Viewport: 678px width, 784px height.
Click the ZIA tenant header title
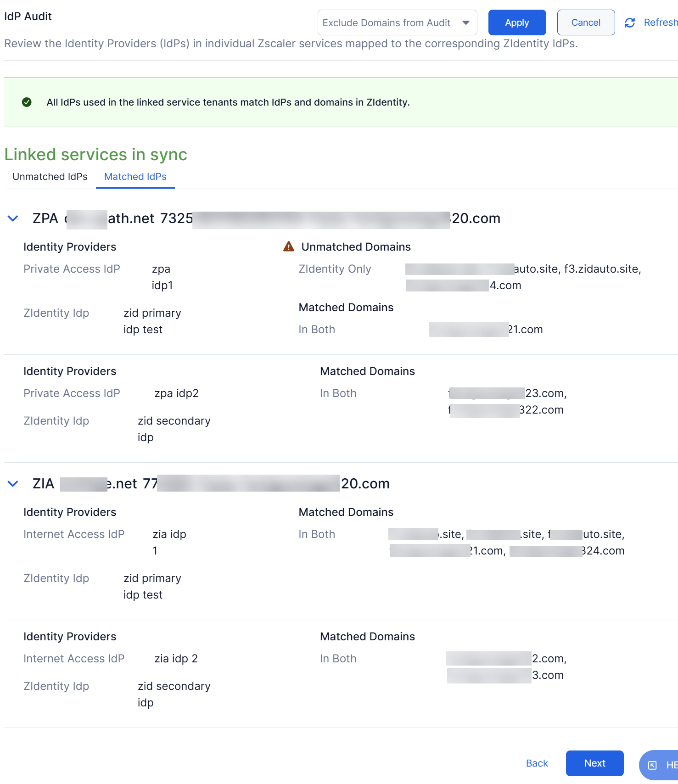click(211, 484)
